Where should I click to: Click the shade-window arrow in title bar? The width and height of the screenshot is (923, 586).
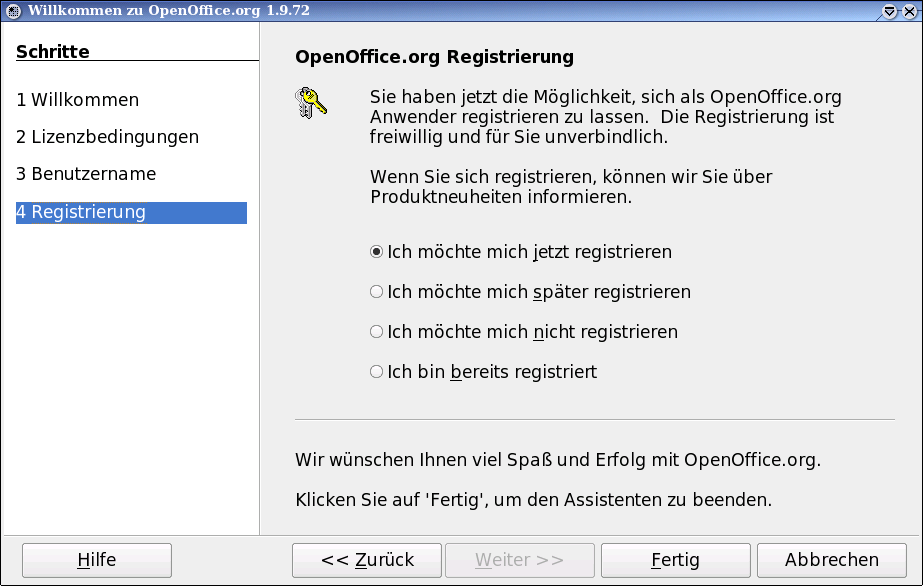coord(890,11)
